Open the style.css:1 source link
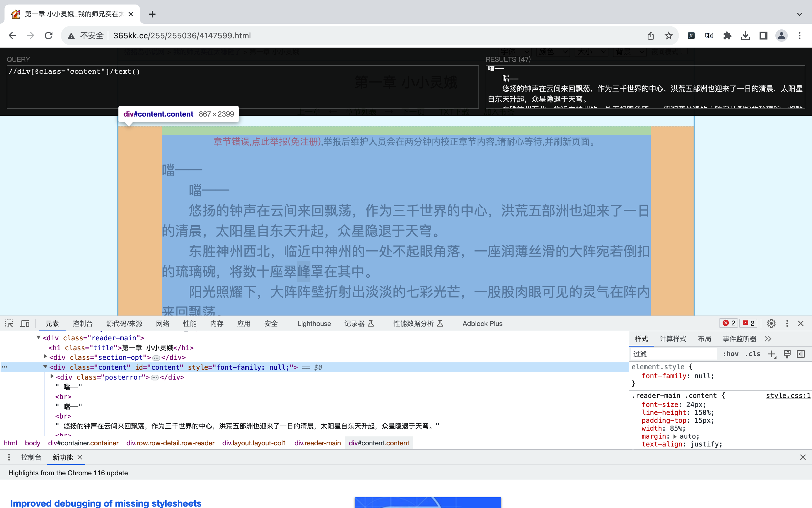Viewport: 812px width, 508px height. [x=788, y=395]
